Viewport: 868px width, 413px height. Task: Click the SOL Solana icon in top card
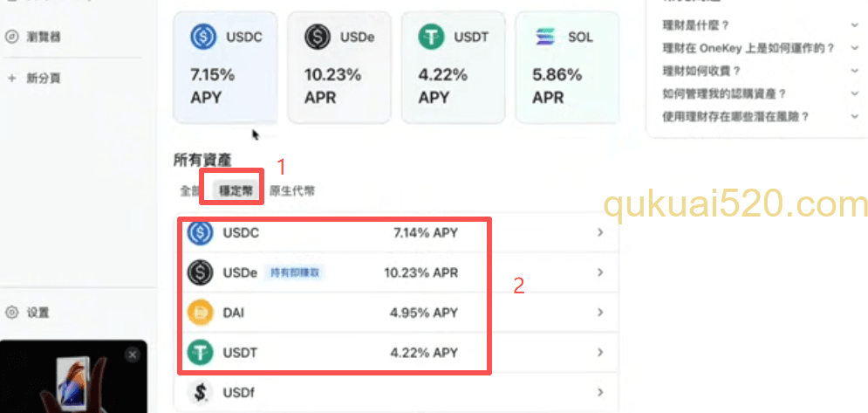(545, 38)
